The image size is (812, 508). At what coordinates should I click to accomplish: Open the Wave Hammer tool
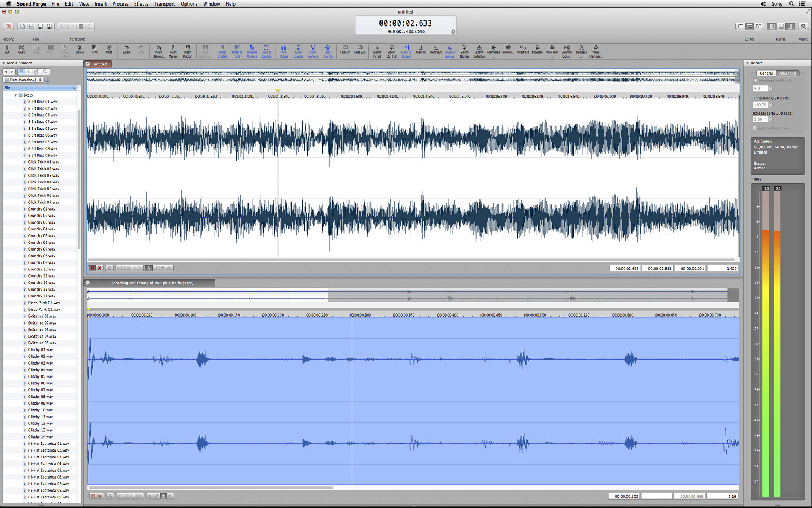tap(595, 50)
